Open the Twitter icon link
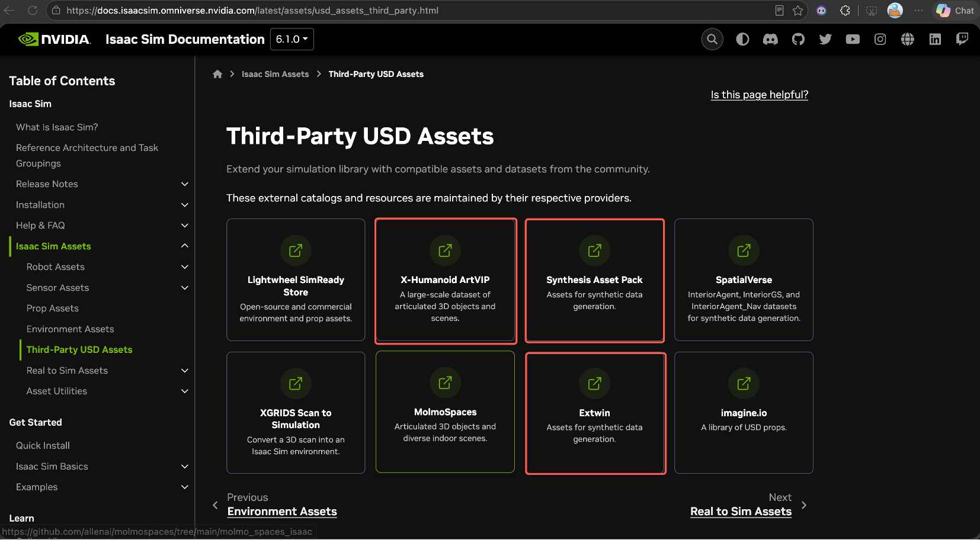The width and height of the screenshot is (980, 540). pos(825,39)
